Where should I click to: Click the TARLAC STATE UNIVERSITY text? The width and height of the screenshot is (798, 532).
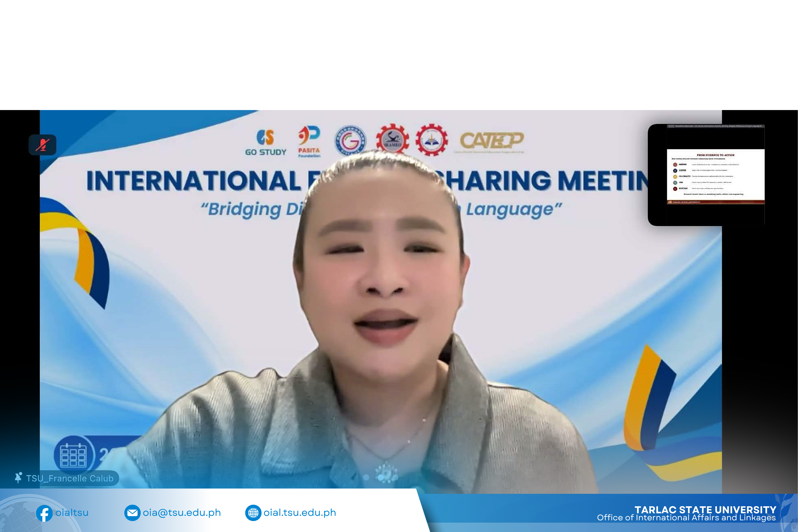[x=705, y=510]
